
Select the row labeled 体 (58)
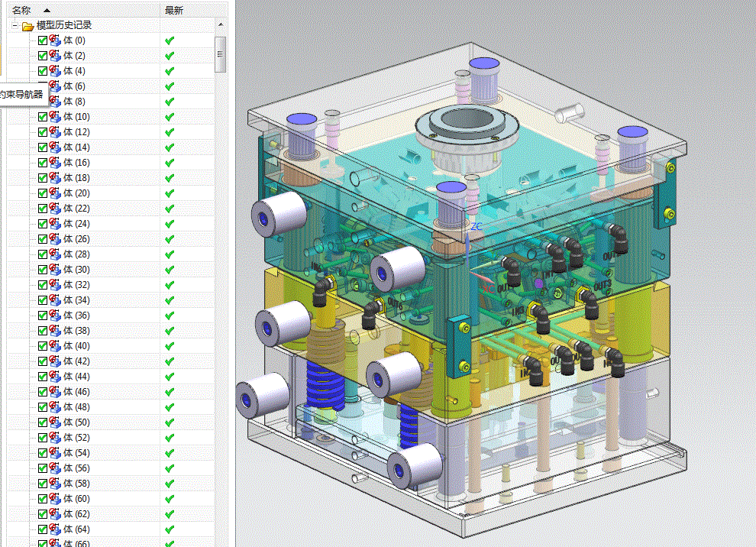point(111,484)
